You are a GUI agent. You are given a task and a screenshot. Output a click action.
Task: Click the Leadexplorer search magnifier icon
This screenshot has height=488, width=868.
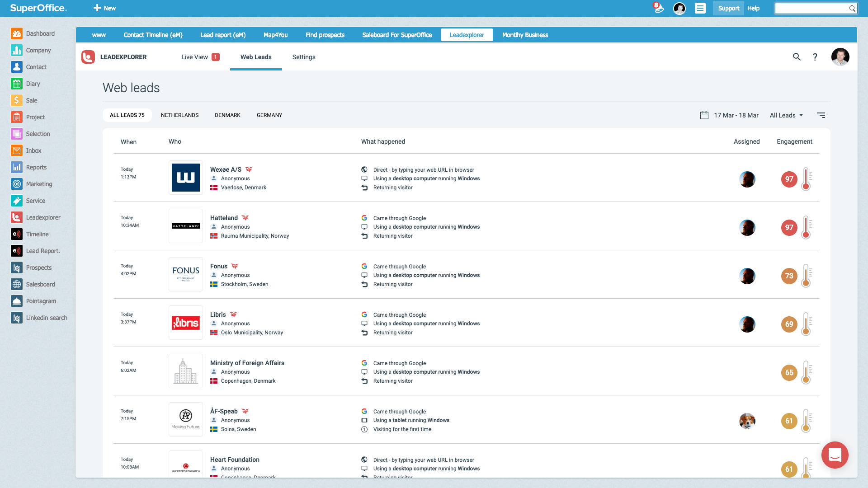point(797,57)
